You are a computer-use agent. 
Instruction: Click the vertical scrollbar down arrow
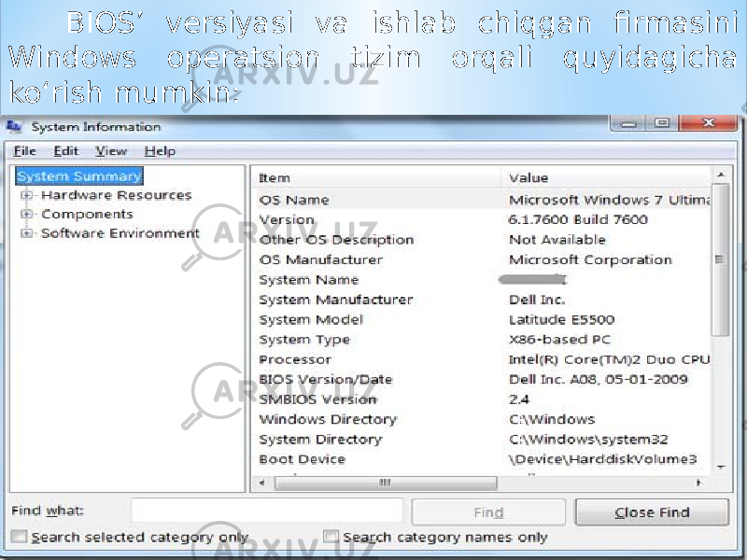(721, 467)
